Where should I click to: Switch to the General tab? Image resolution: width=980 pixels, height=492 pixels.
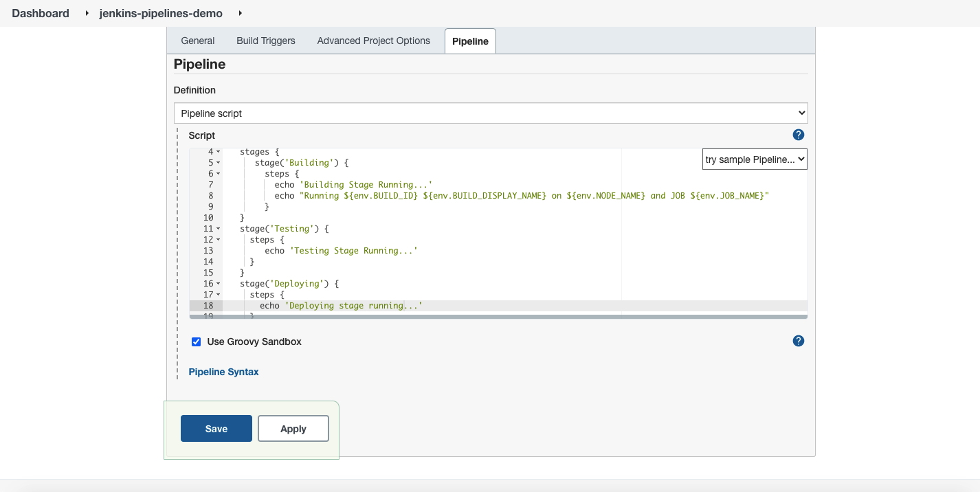point(198,41)
